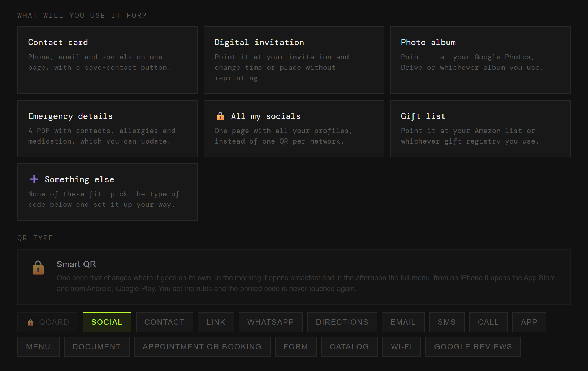Choose the WHATSAPP QR type
The width and height of the screenshot is (588, 371).
click(x=271, y=322)
